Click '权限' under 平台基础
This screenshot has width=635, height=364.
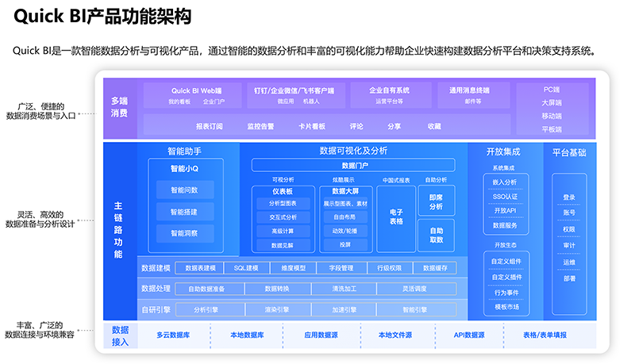point(569,230)
